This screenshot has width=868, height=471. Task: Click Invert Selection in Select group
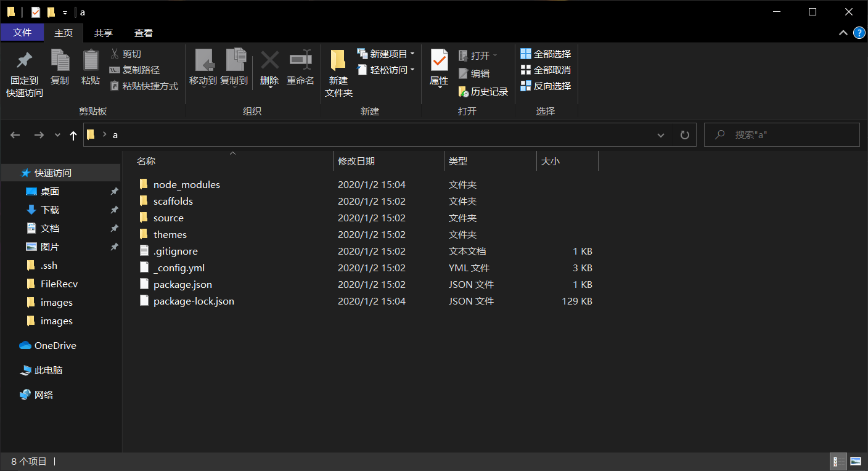(x=546, y=86)
